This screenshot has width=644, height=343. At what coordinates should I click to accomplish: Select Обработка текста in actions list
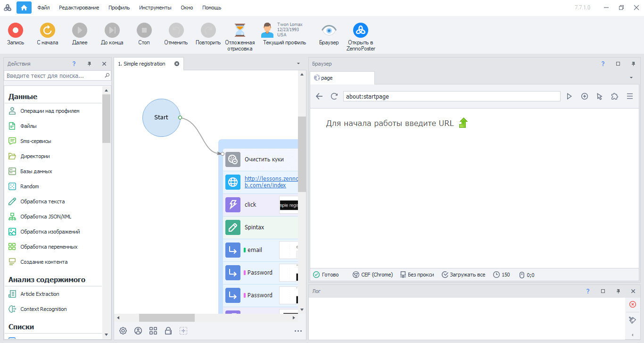[42, 201]
